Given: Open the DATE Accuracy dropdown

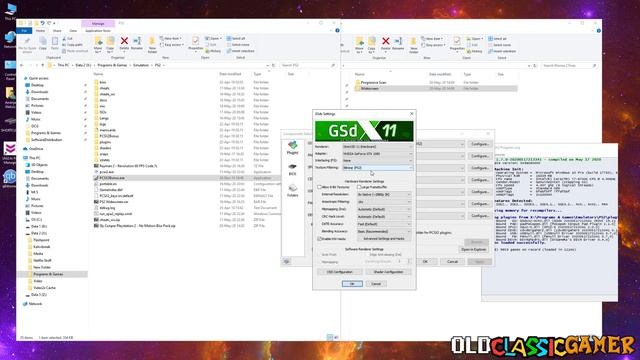Looking at the screenshot, I should (384, 224).
